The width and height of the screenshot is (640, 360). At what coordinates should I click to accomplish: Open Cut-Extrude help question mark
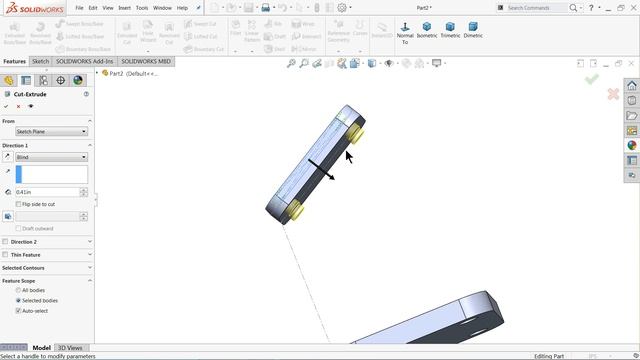point(86,94)
